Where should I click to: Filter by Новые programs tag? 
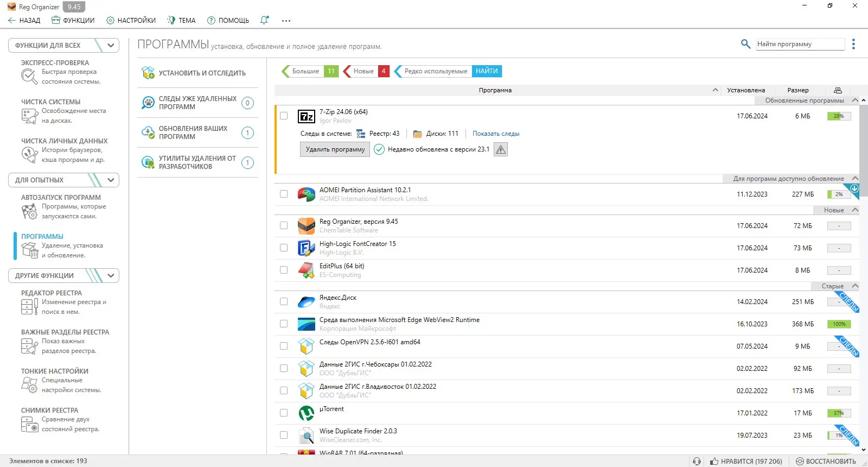367,71
